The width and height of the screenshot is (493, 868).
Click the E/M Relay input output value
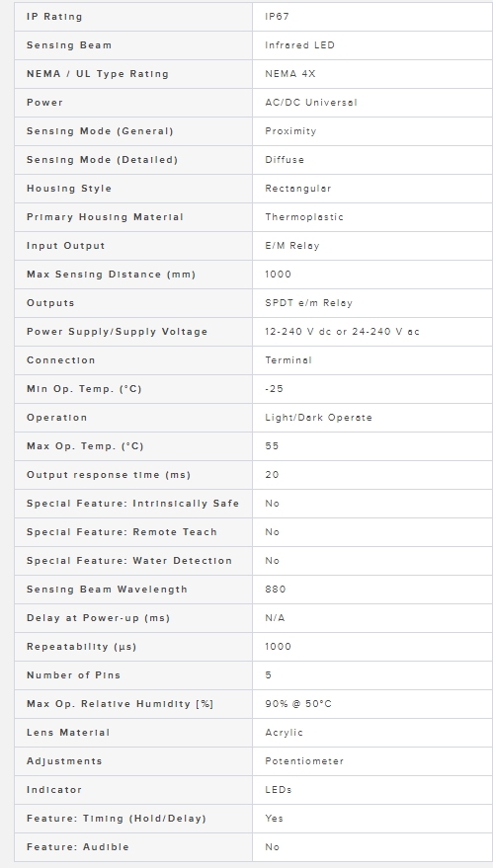click(x=291, y=246)
